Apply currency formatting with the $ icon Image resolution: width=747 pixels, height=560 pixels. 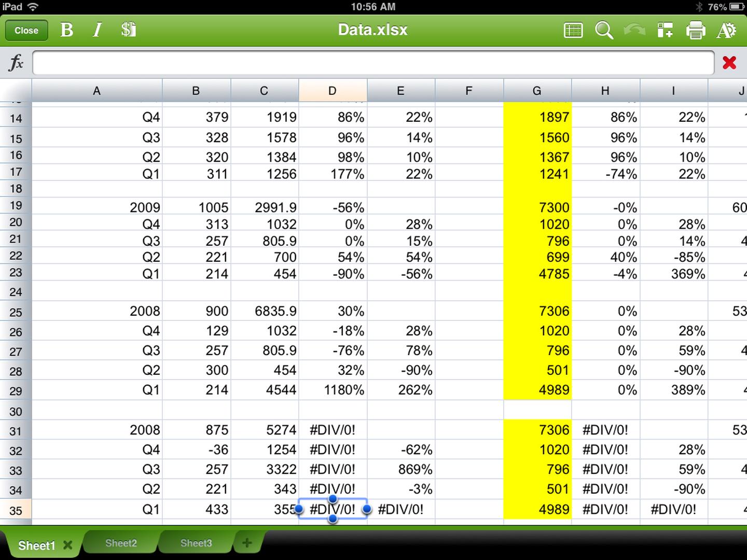click(128, 30)
